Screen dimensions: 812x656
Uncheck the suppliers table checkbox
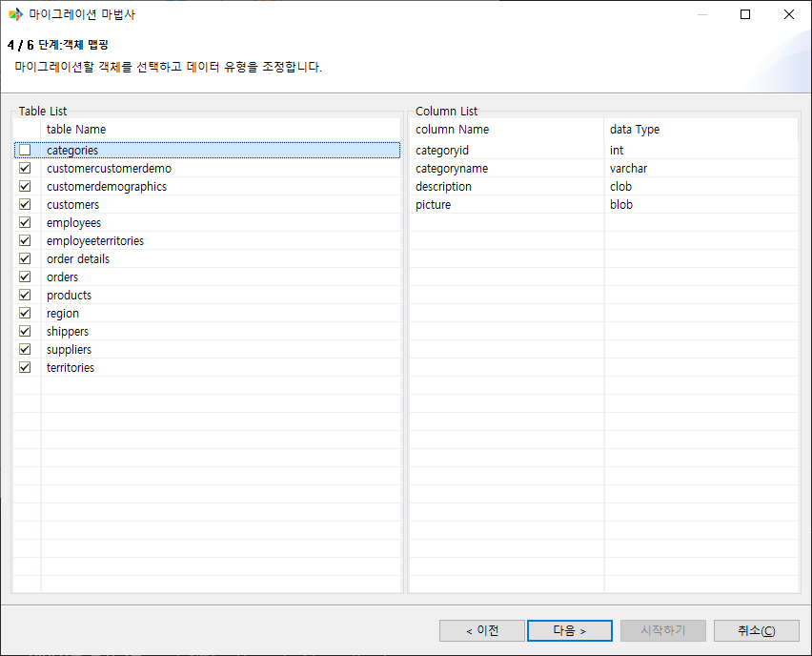(x=25, y=349)
